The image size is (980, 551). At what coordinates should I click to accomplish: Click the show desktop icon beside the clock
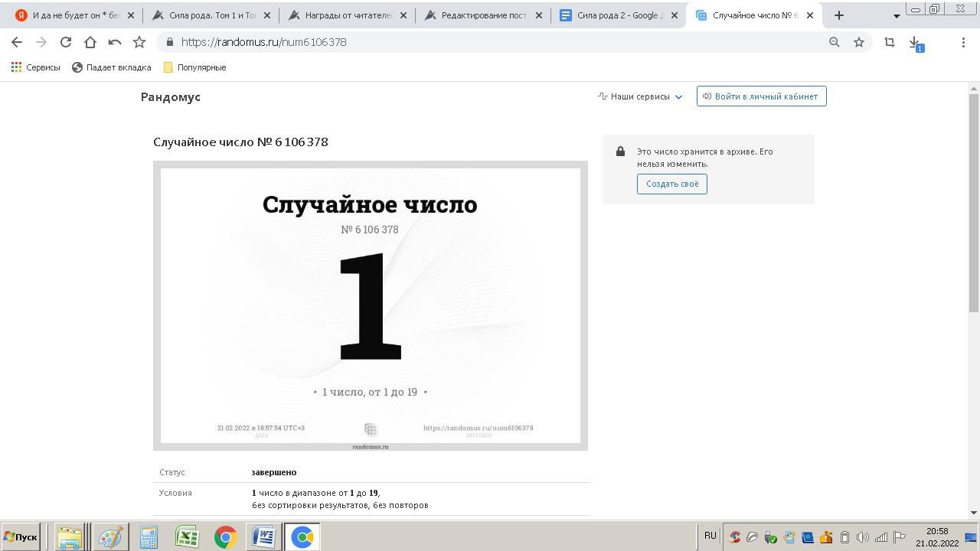tap(971, 537)
